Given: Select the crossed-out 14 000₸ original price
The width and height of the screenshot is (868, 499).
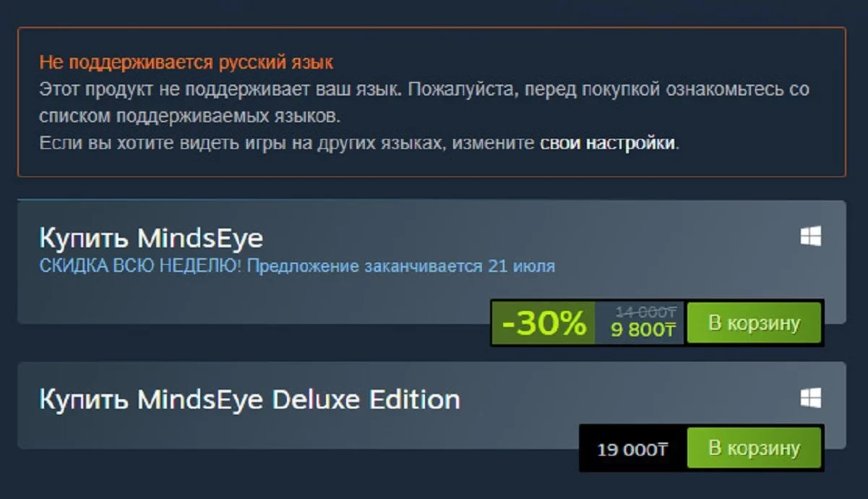Looking at the screenshot, I should click(x=646, y=312).
